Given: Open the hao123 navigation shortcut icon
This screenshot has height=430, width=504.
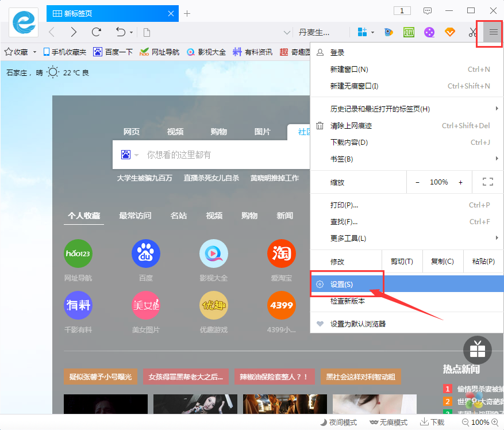Looking at the screenshot, I should tap(78, 253).
